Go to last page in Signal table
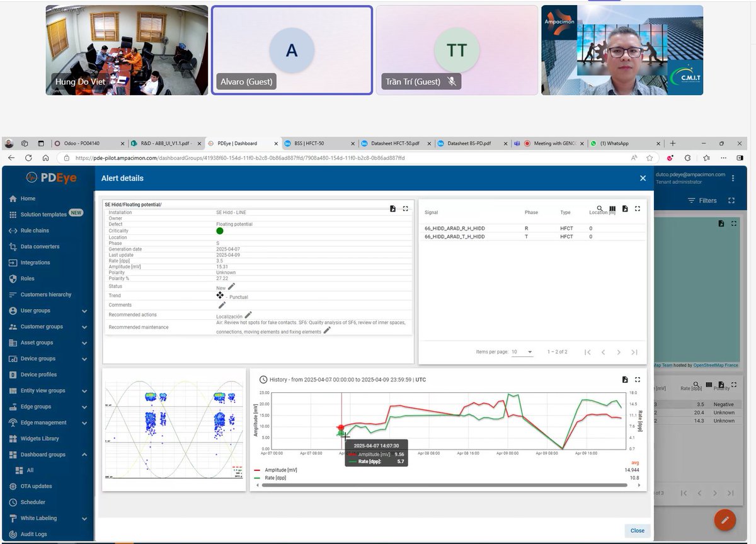 pyautogui.click(x=634, y=352)
